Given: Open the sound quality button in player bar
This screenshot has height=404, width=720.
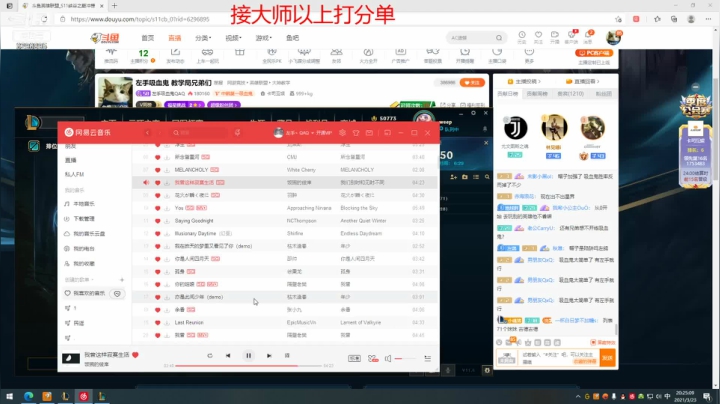Looking at the screenshot, I should pos(354,358).
